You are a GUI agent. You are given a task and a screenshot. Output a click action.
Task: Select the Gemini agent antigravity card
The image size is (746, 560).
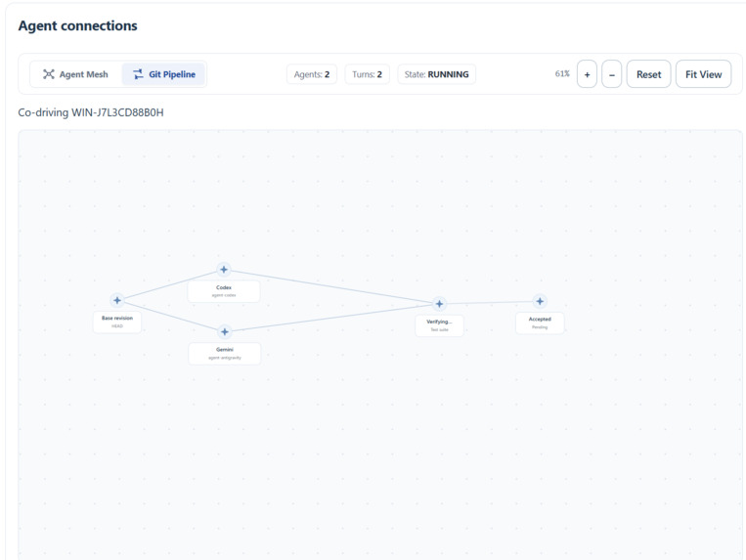coord(225,354)
